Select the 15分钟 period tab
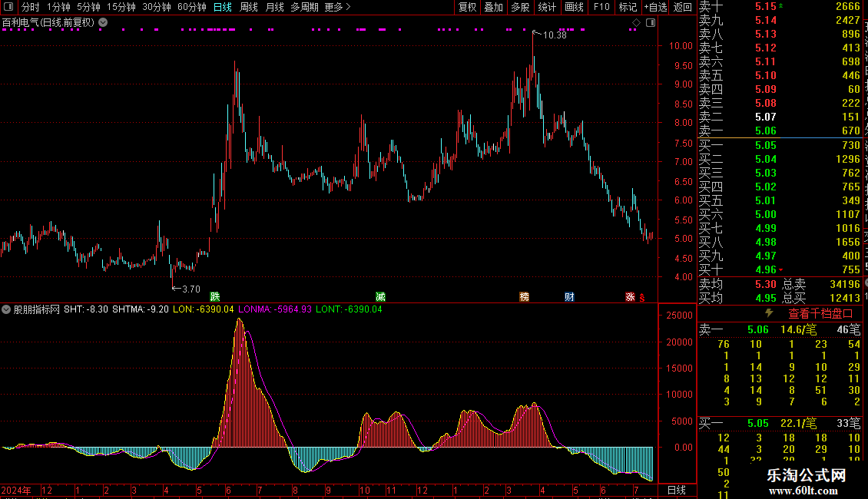This screenshot has width=868, height=499. tap(121, 7)
